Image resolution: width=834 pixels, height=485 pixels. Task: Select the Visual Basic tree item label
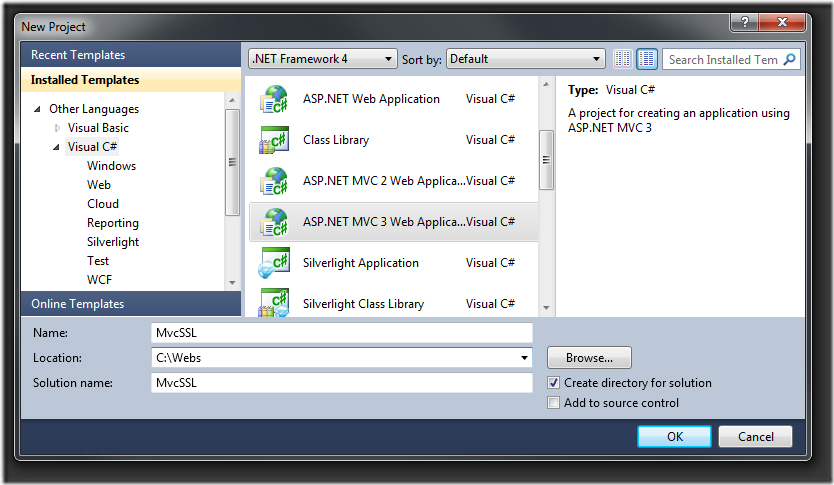click(98, 128)
